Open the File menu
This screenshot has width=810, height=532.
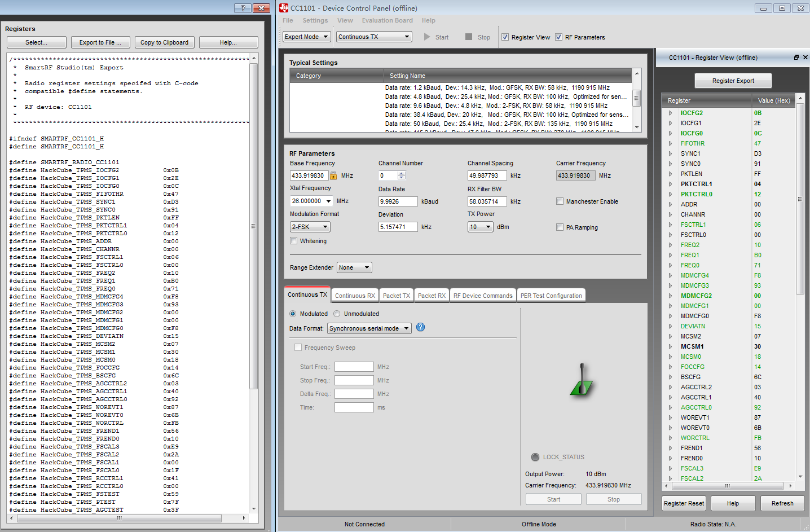288,20
